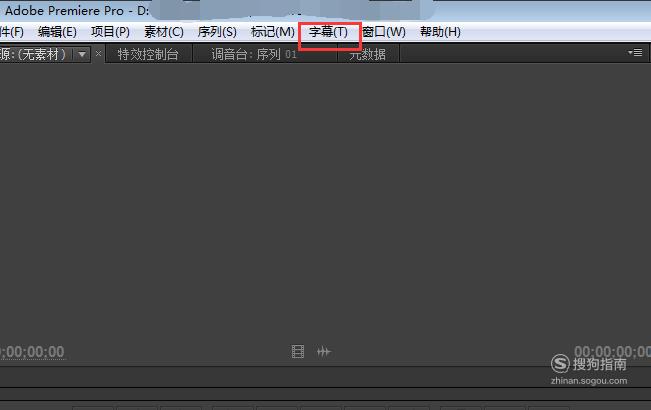The image size is (651, 410).
Task: Switch to the 元数据 tab
Action: click(x=367, y=54)
